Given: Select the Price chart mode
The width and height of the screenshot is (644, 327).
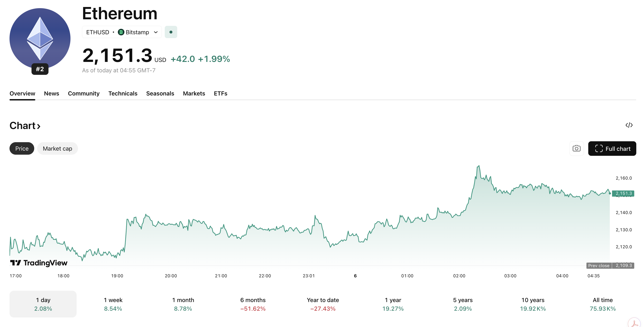Looking at the screenshot, I should point(22,148).
